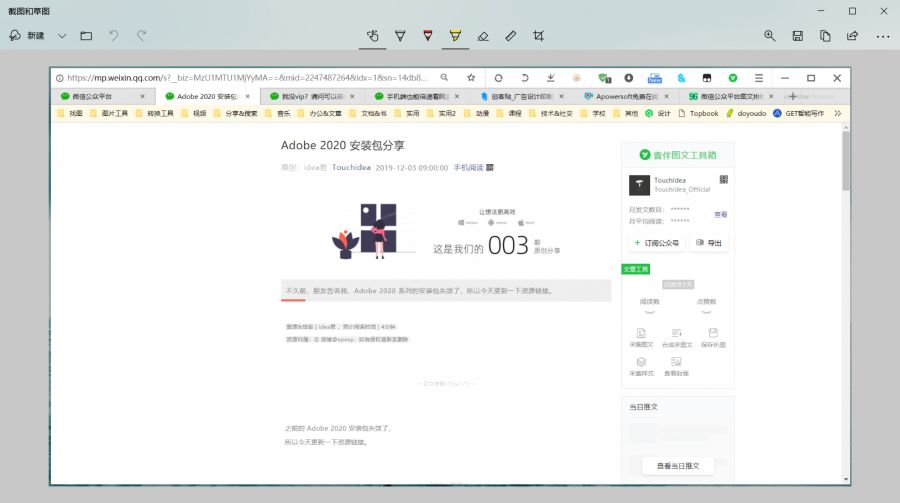
Task: Select the red pencil tool
Action: click(428, 36)
